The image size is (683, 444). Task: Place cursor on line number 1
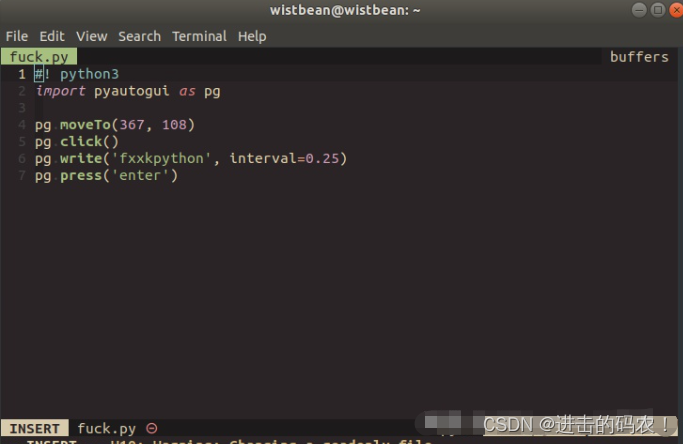(x=22, y=74)
